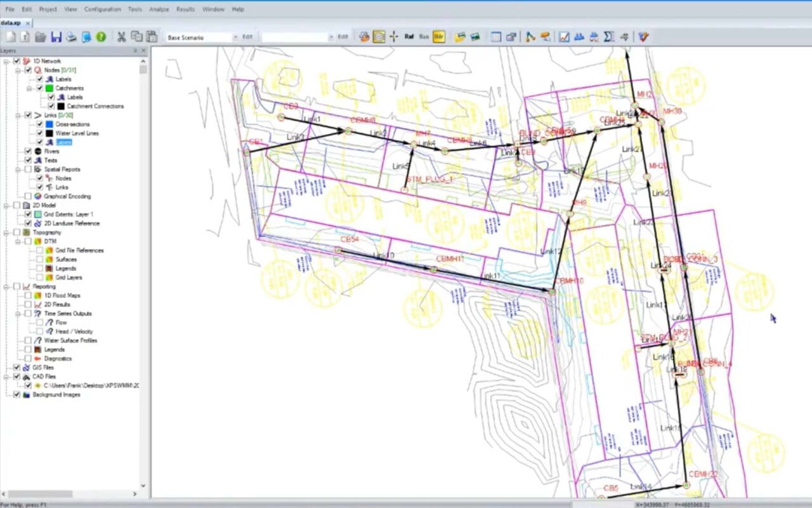
Task: Click the Paste icon in the toolbar
Action: coord(152,36)
